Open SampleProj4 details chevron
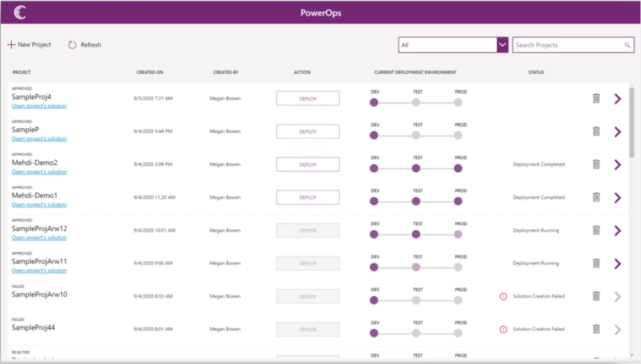641x364 pixels. pyautogui.click(x=618, y=99)
